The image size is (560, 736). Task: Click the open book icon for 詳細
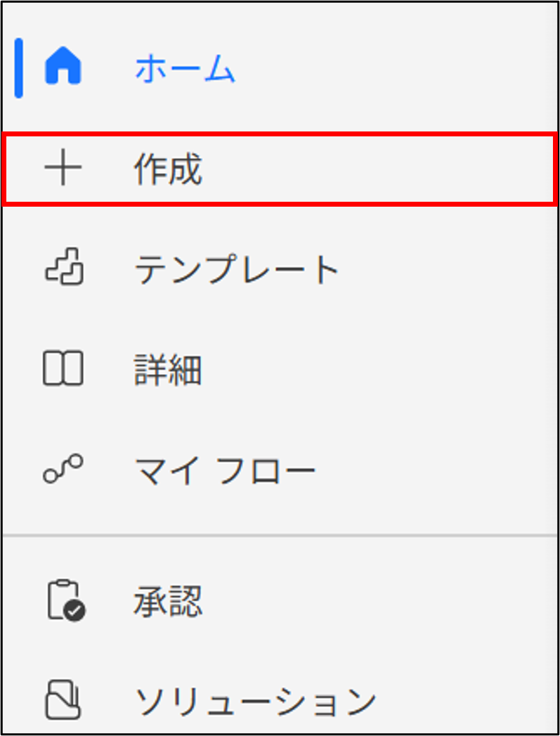pyautogui.click(x=63, y=370)
